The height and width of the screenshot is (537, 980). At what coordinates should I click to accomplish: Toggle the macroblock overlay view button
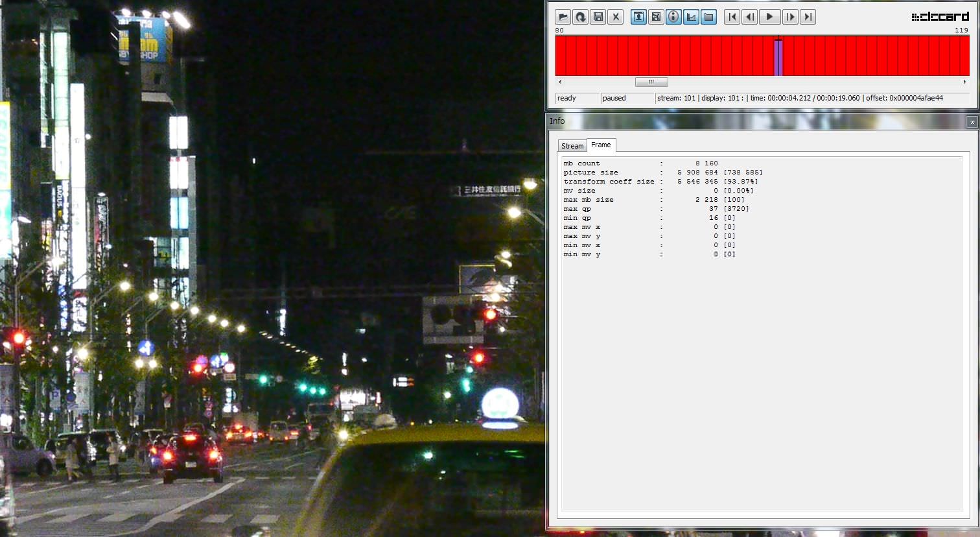(x=656, y=17)
